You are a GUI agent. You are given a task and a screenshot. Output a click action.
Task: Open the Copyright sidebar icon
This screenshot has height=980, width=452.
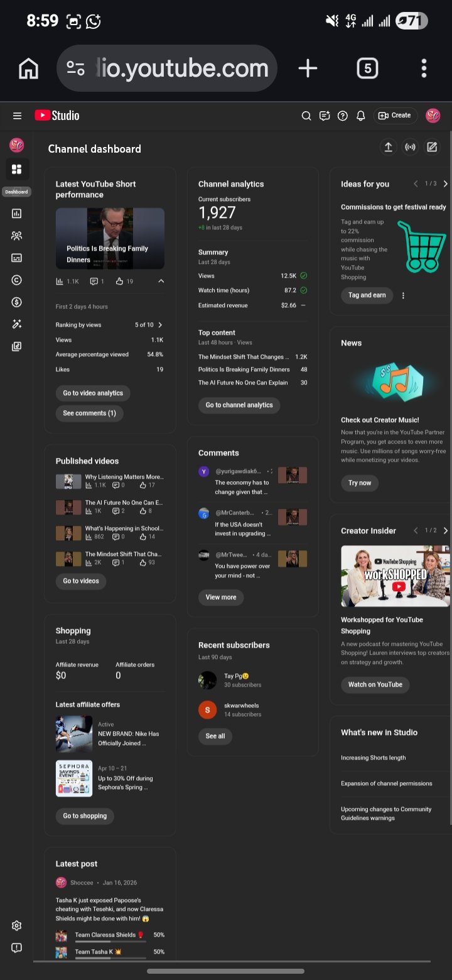[17, 280]
